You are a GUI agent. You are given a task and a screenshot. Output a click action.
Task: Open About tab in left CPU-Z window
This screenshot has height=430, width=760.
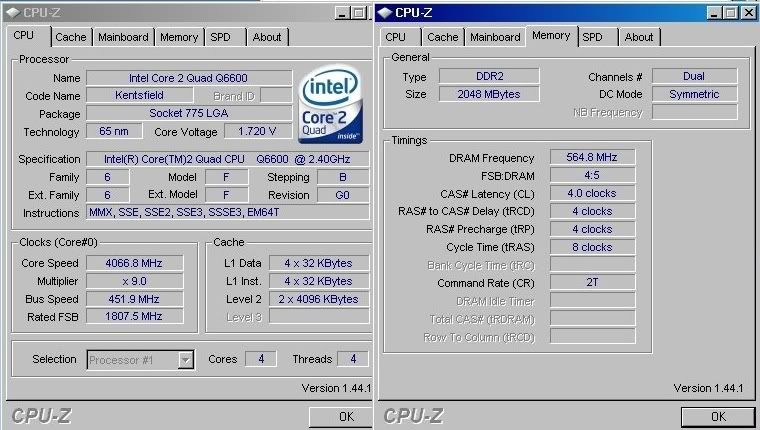point(267,37)
